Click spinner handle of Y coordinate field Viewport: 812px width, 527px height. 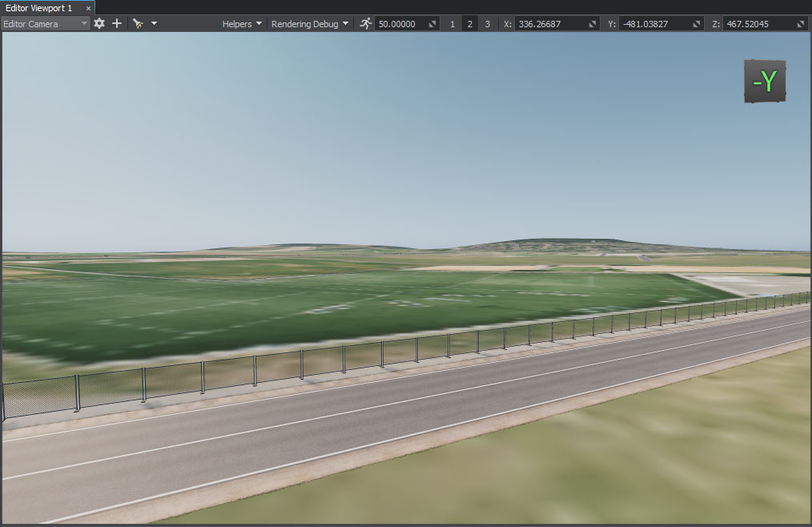697,24
